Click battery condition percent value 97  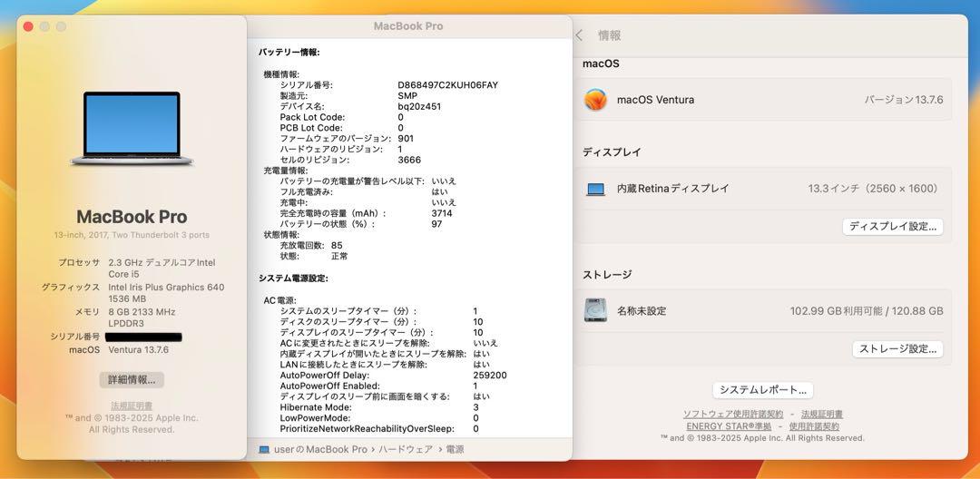(x=436, y=224)
